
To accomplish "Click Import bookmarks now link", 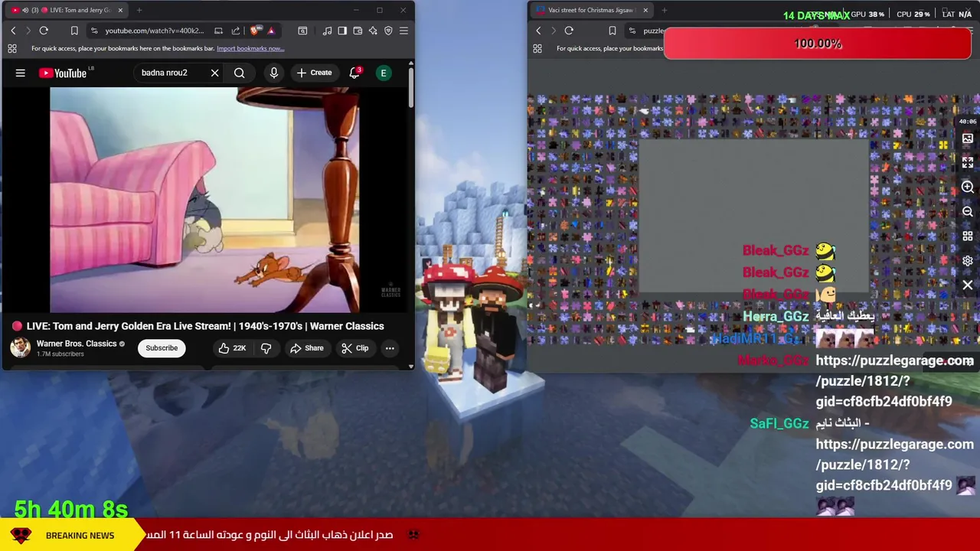I will [250, 48].
